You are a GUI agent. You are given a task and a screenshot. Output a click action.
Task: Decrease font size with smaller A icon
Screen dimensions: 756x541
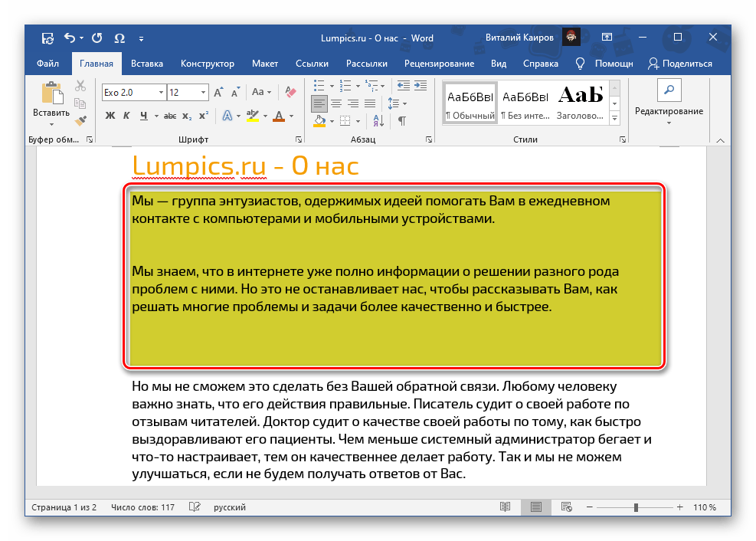coord(235,92)
